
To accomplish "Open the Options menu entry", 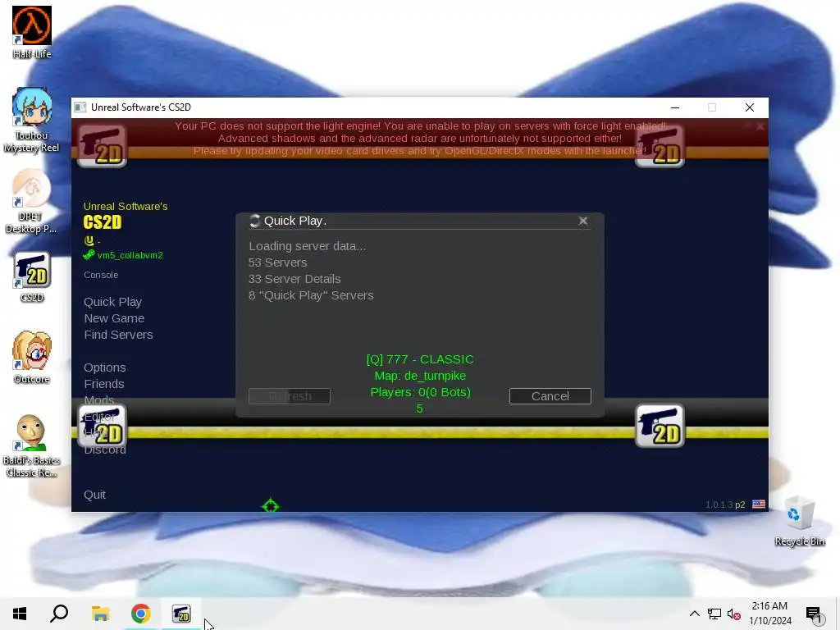I will coord(104,367).
